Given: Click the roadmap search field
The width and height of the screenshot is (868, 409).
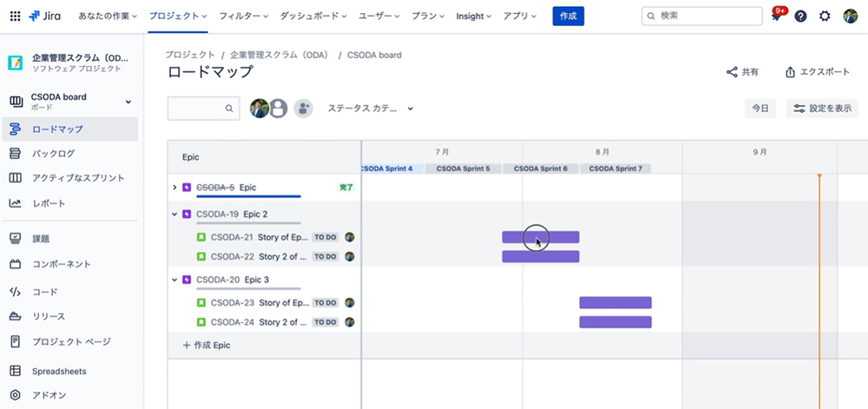Looking at the screenshot, I should [196, 109].
